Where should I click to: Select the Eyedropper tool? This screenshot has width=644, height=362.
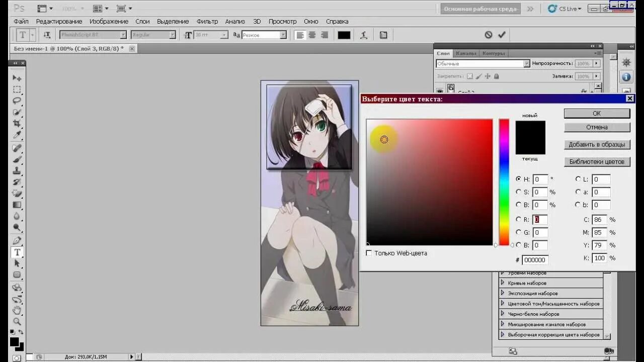[x=17, y=135]
